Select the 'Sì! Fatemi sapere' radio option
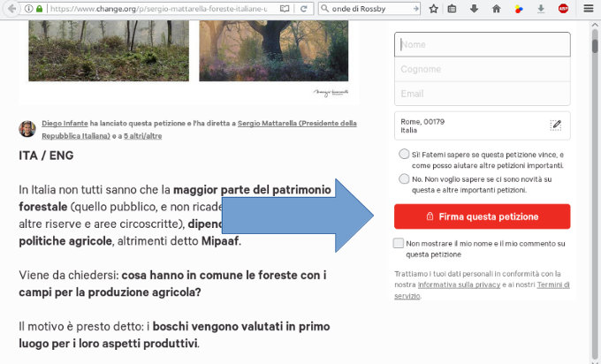The height and width of the screenshot is (364, 601). 404,154
